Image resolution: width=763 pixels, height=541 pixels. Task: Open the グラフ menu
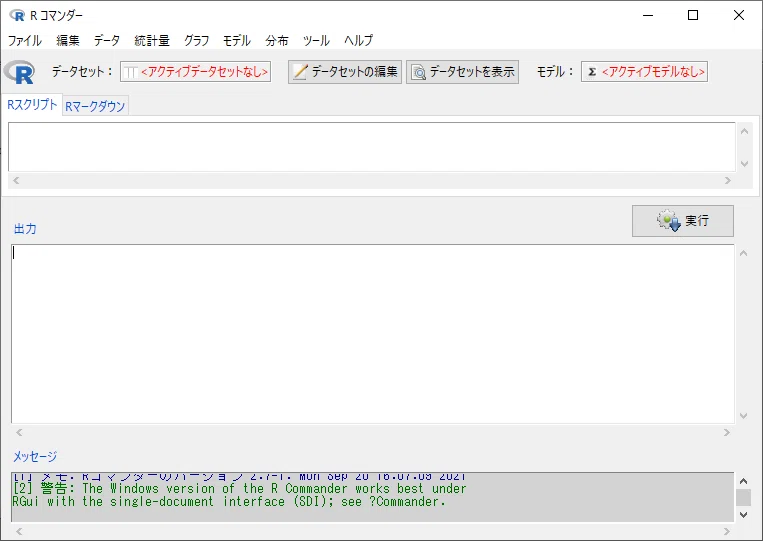(197, 40)
